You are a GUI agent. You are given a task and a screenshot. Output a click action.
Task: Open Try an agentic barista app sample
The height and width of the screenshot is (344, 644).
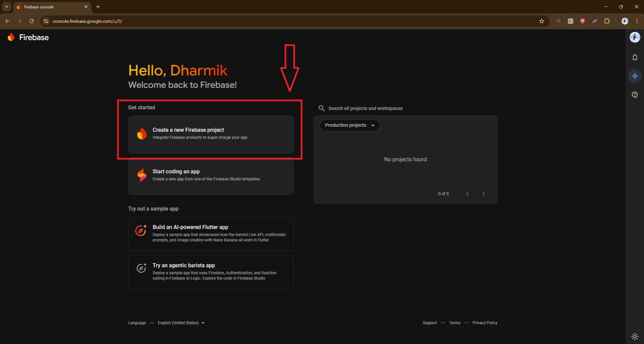pos(211,272)
